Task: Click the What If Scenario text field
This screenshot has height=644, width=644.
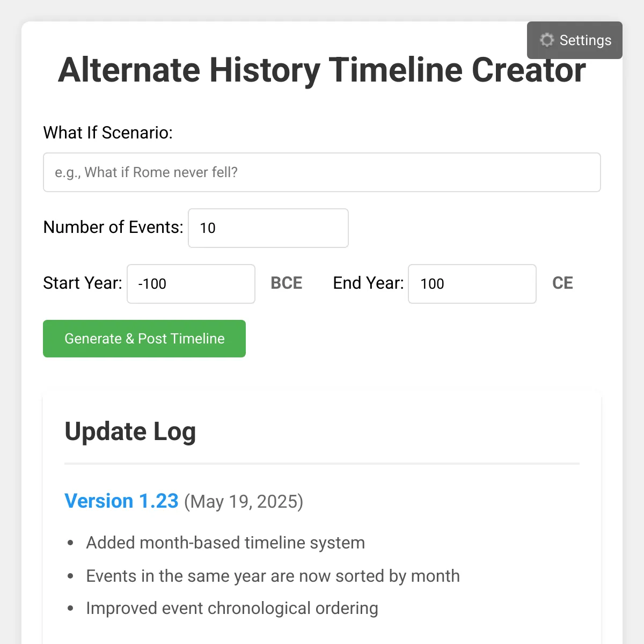Action: click(x=322, y=172)
